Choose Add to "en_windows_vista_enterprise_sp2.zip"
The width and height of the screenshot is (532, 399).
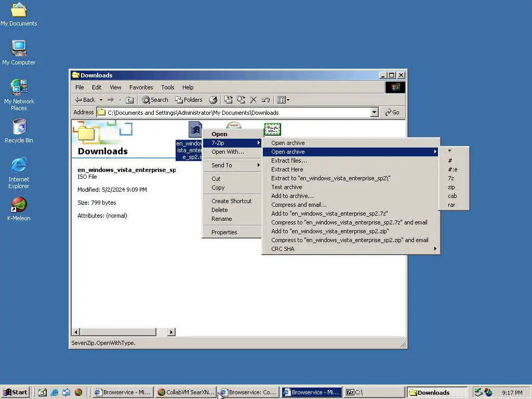(x=351, y=231)
